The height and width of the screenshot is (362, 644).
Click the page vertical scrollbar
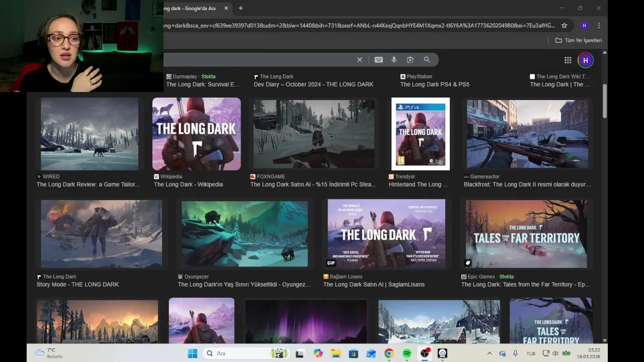point(605,101)
